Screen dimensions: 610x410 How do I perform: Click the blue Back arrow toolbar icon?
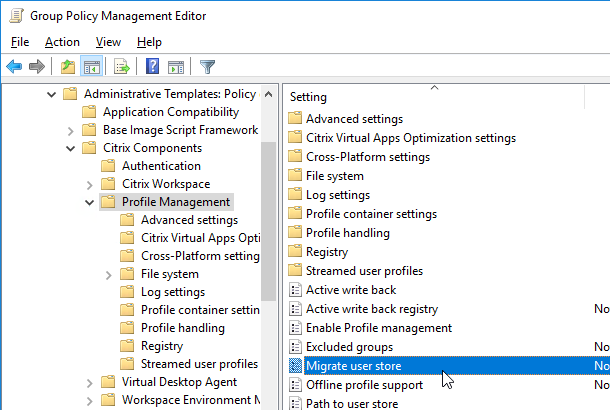(x=14, y=67)
